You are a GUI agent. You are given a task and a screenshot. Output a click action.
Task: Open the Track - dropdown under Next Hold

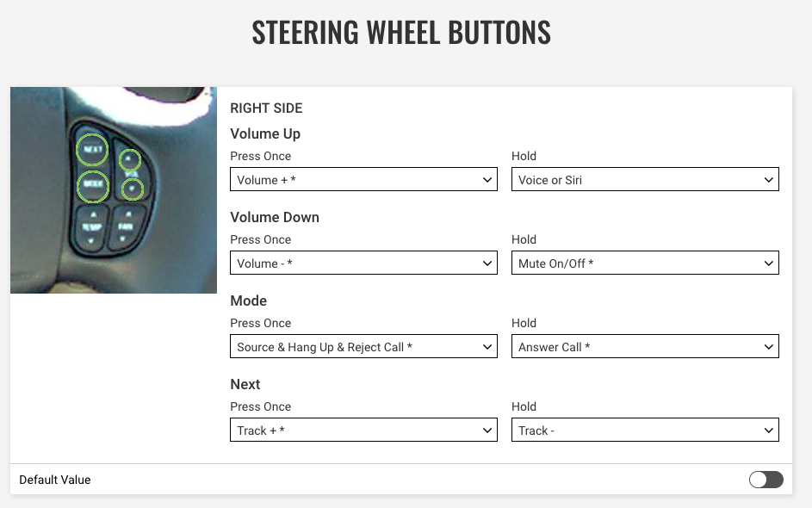(x=645, y=430)
